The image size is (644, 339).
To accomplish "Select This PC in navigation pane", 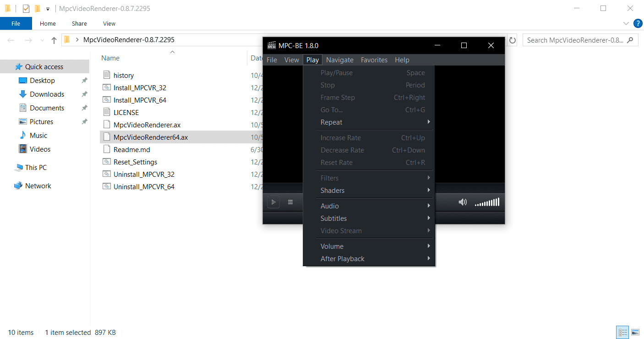I will click(36, 168).
